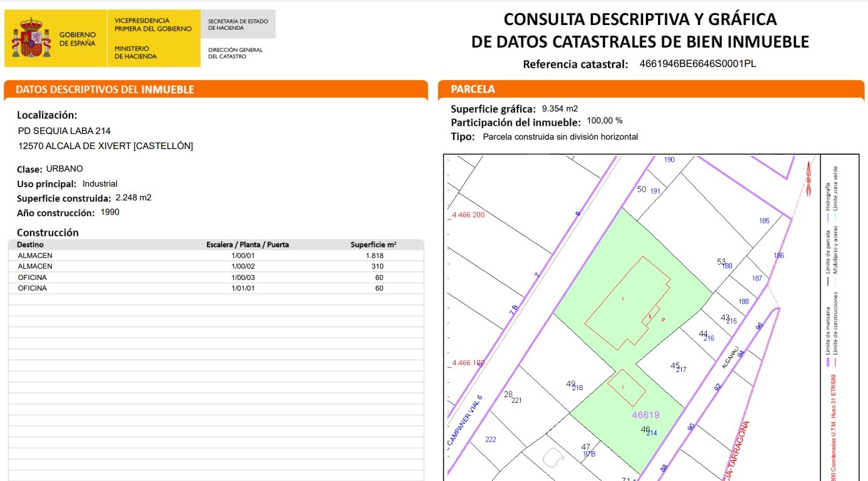The height and width of the screenshot is (481, 868).
Task: Click cell '1/01/01'
Action: (243, 287)
